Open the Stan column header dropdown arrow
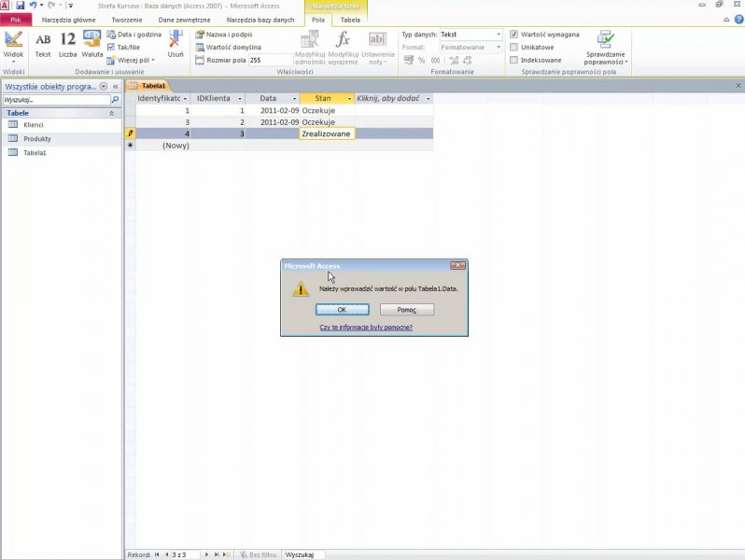This screenshot has height=560, width=745. [349, 98]
